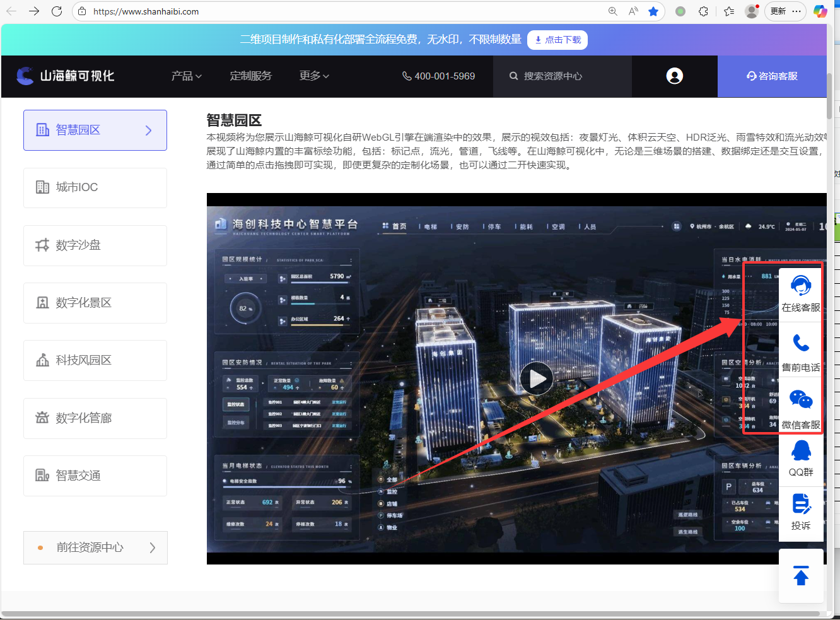Open the Copilot sidebar
Screen dimensions: 840x620
click(820, 11)
